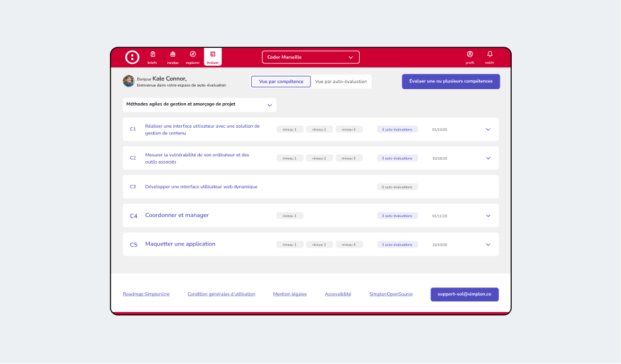Click C3 Développer une interface utilisateur web dynamique
The image size is (621, 364).
coord(201,187)
